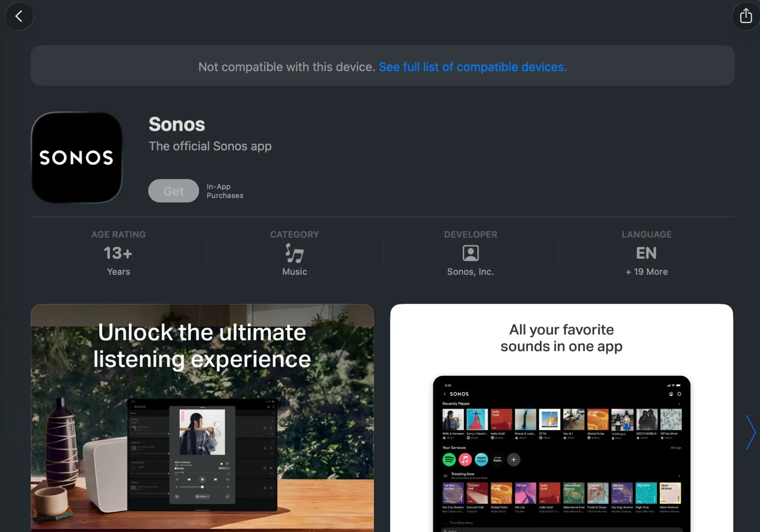Click the CATEGORY header
The height and width of the screenshot is (532, 760).
(294, 234)
